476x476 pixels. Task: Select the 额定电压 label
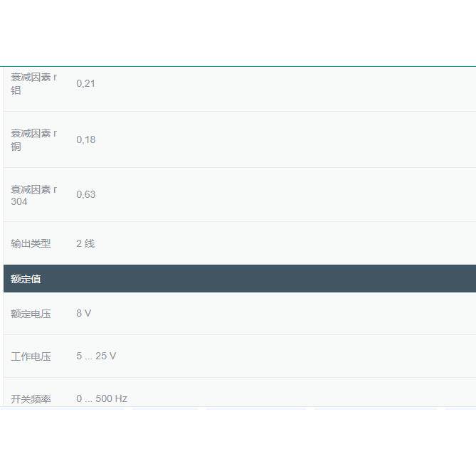tap(31, 314)
